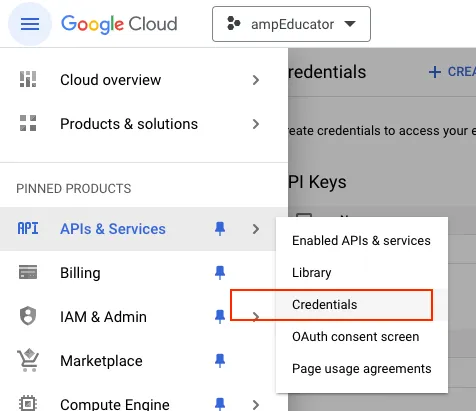Open the hamburger navigation menu
Viewport: 476px width, 411px height.
pyautogui.click(x=30, y=24)
